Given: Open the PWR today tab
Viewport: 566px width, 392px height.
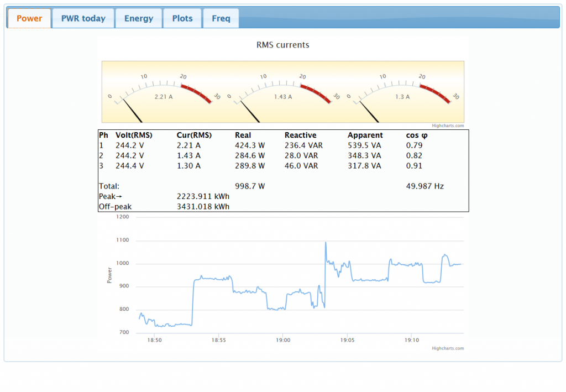Looking at the screenshot, I should pos(83,18).
